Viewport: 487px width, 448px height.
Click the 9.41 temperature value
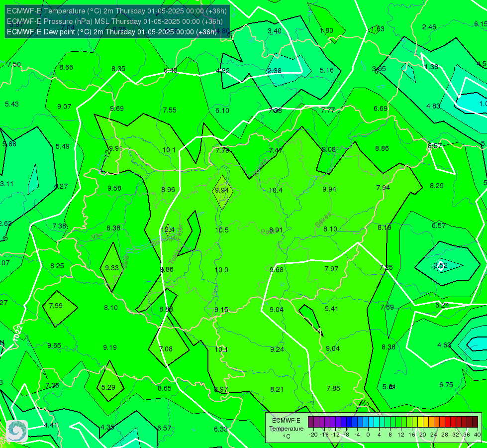click(x=331, y=309)
